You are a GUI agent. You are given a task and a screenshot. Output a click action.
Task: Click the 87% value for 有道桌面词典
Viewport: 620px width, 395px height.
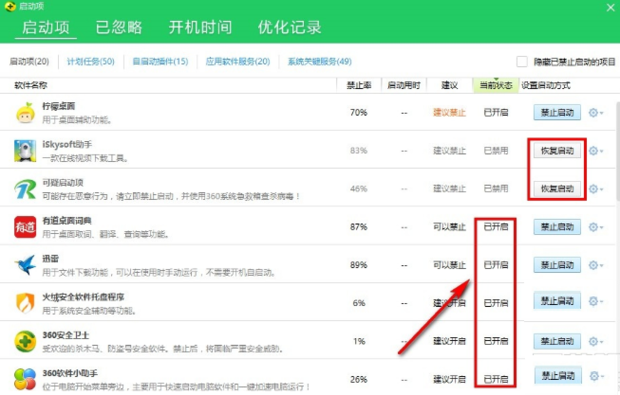[x=359, y=227]
